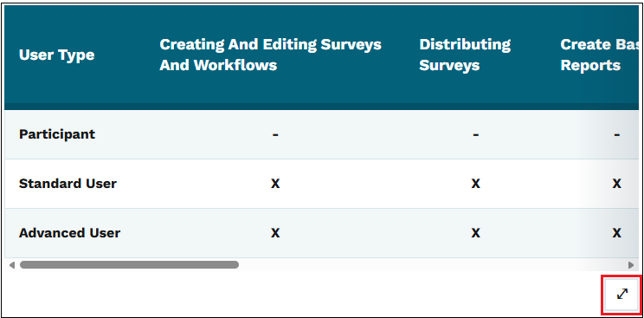The image size is (644, 318).
Task: Click the horizontal scrollbar thumb
Action: tap(129, 264)
